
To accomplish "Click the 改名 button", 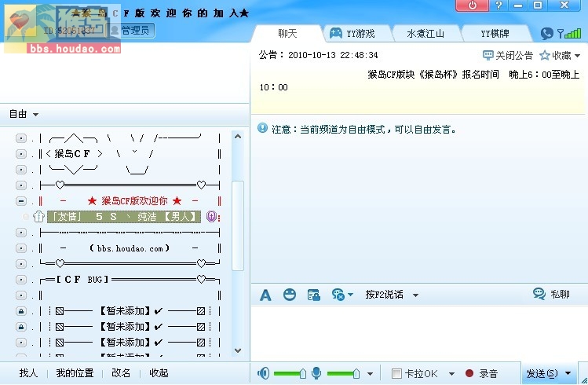I will coord(121,373).
